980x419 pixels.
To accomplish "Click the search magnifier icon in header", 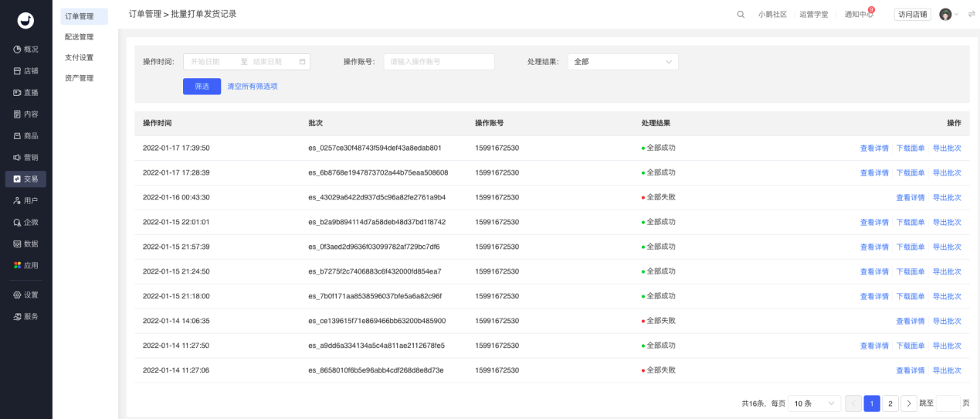I will 741,15.
